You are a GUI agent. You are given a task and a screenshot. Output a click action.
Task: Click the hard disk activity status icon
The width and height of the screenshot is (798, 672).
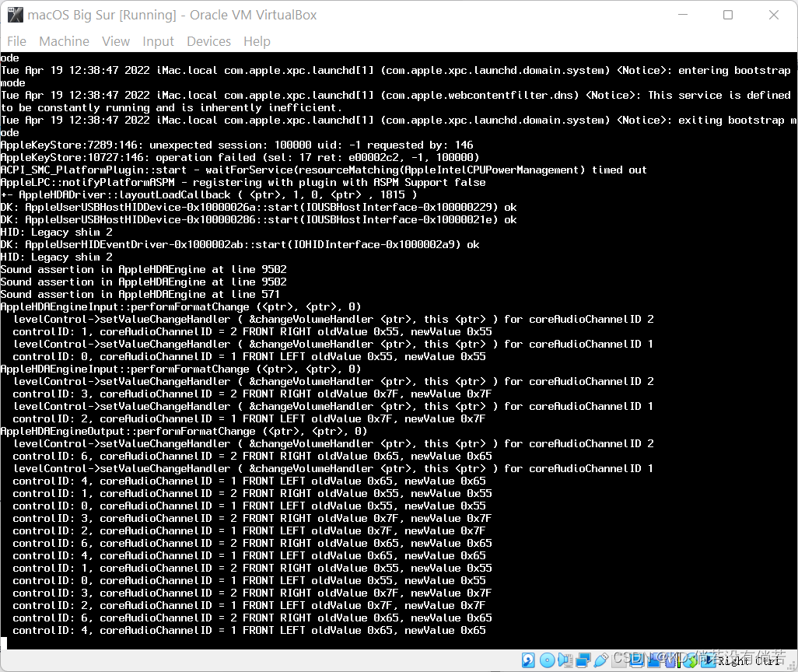[528, 660]
